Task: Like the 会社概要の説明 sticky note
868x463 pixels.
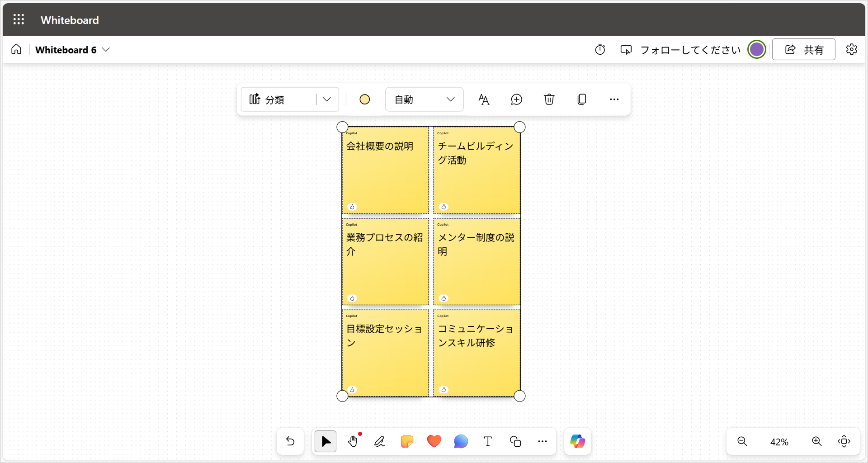Action: [352, 207]
